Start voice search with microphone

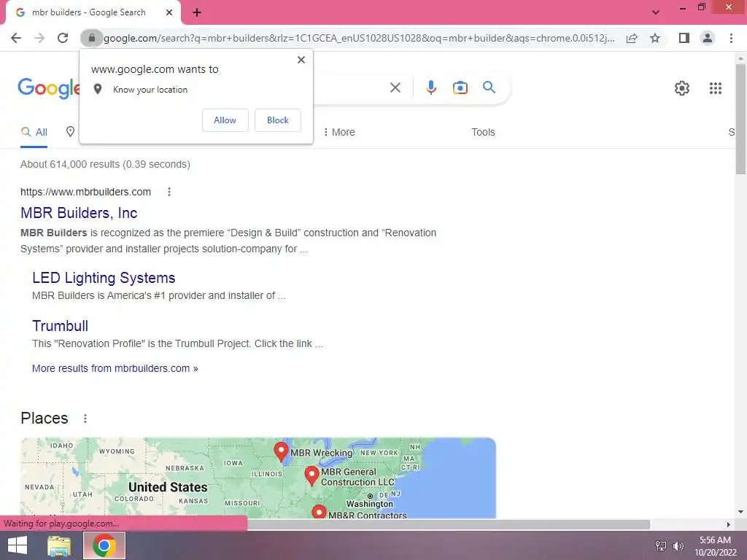(430, 87)
